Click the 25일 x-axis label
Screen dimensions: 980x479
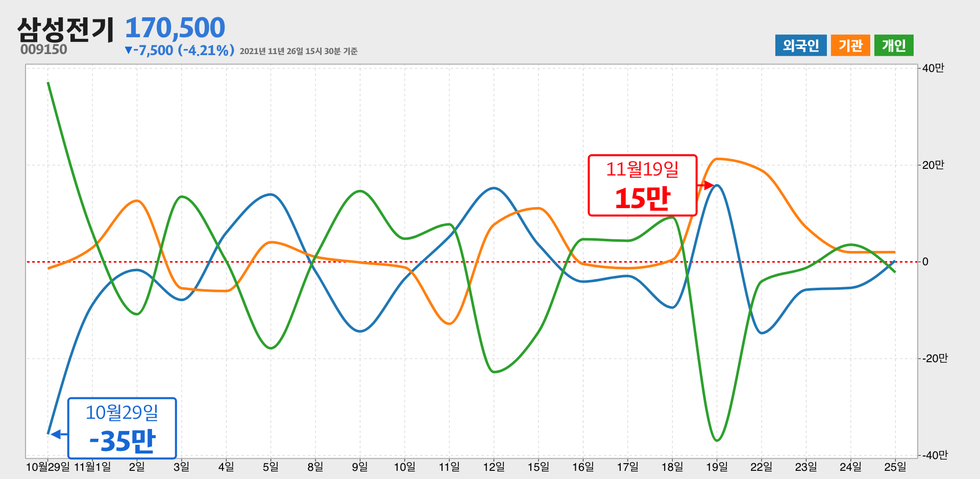click(x=895, y=467)
